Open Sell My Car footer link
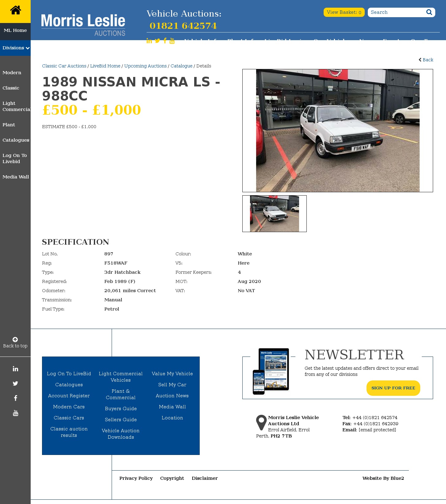The width and height of the screenshot is (446, 504). tap(172, 385)
